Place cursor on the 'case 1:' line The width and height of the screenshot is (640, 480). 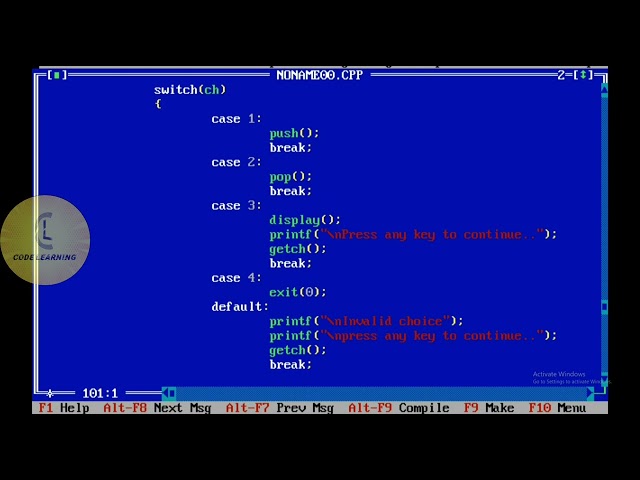coord(236,119)
